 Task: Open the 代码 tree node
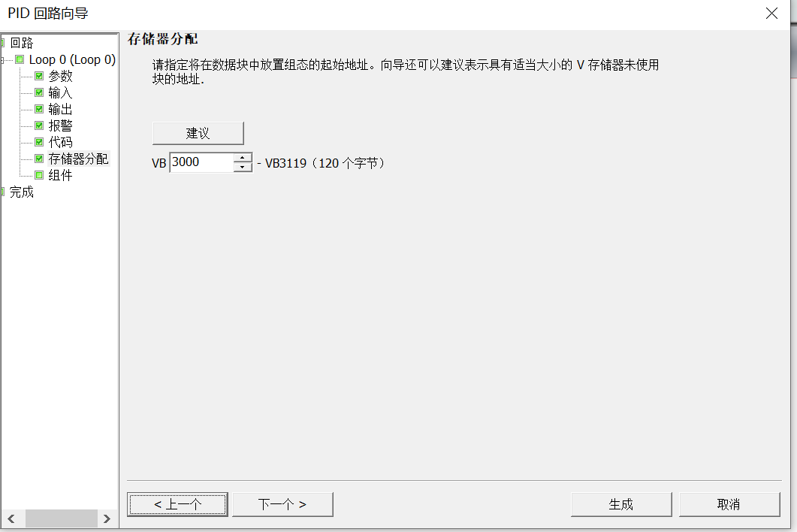[61, 142]
